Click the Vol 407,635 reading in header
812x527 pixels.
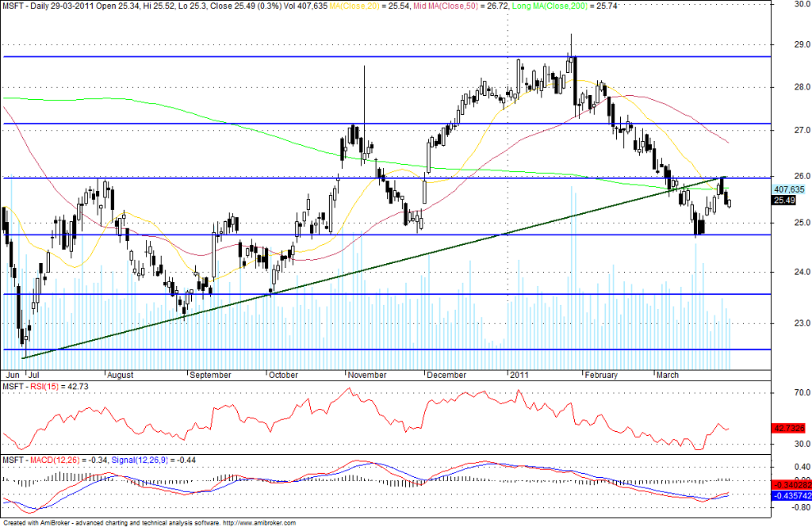305,6
